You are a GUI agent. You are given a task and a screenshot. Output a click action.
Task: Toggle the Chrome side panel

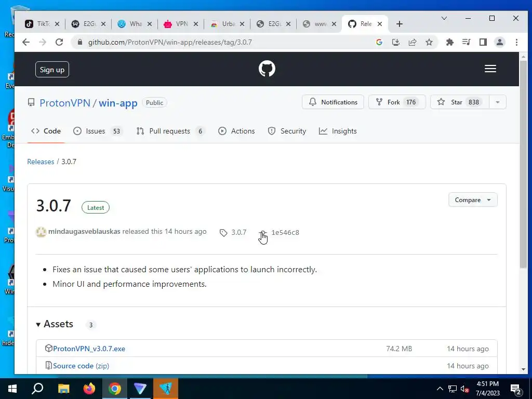pos(483,42)
